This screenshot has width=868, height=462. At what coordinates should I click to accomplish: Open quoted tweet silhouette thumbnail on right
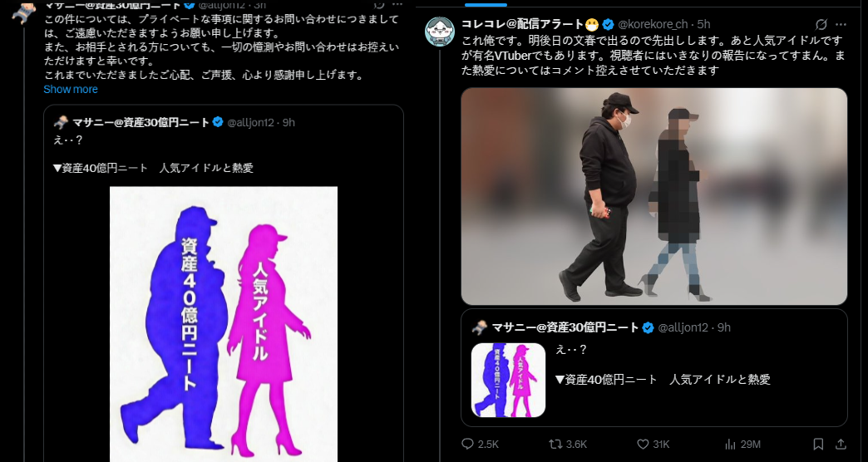click(x=508, y=380)
